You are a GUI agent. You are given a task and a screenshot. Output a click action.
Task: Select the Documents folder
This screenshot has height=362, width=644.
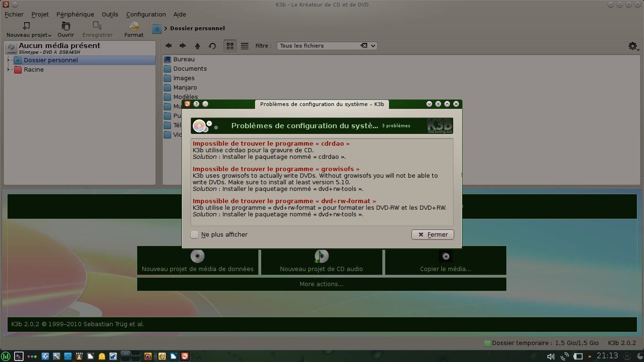click(185, 69)
